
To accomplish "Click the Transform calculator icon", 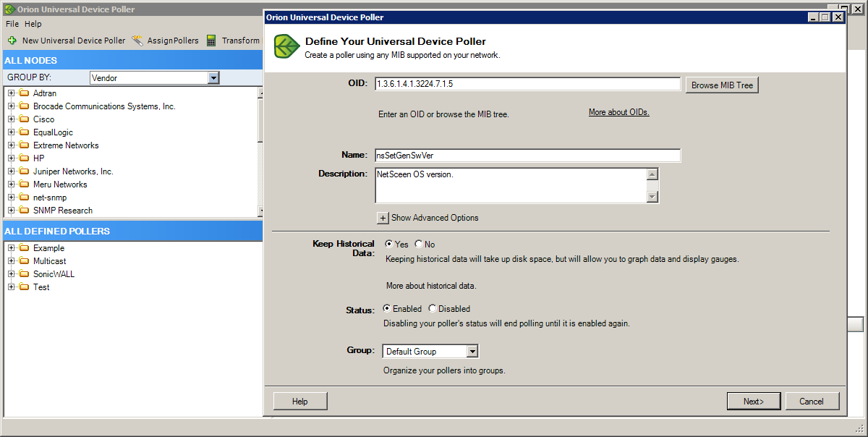I will tap(211, 41).
